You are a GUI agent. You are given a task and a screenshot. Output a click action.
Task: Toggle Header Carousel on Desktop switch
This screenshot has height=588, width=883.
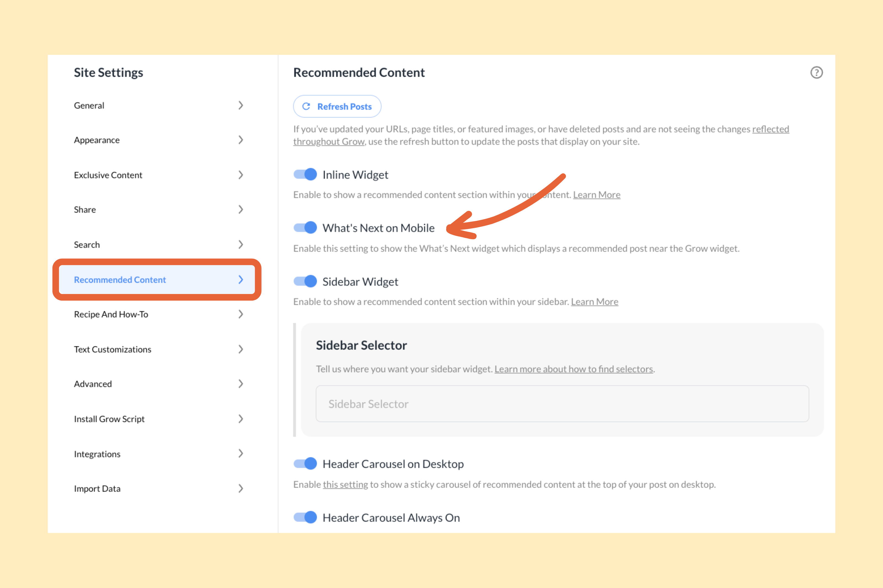pos(305,464)
